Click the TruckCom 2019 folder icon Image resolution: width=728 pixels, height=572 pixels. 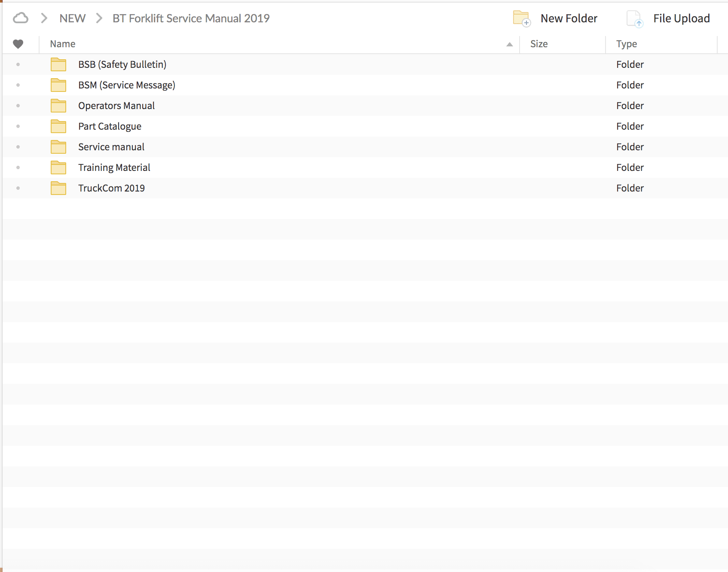[58, 188]
